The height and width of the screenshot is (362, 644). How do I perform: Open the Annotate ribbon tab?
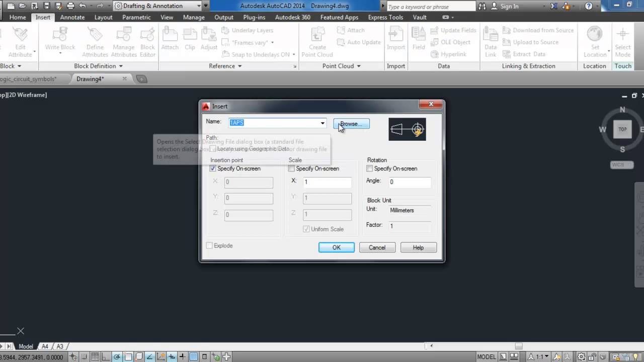(72, 17)
